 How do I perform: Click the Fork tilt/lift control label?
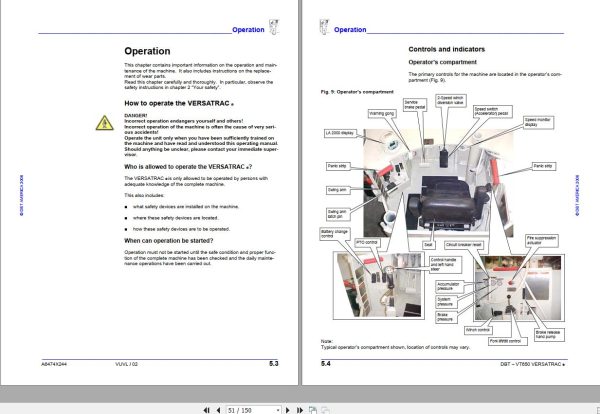[508, 341]
